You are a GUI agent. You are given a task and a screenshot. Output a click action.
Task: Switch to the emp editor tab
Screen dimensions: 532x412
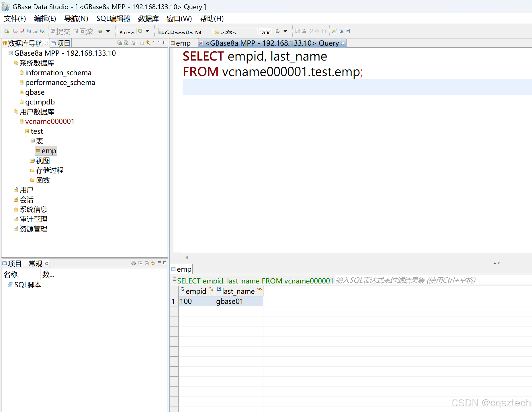pos(183,43)
